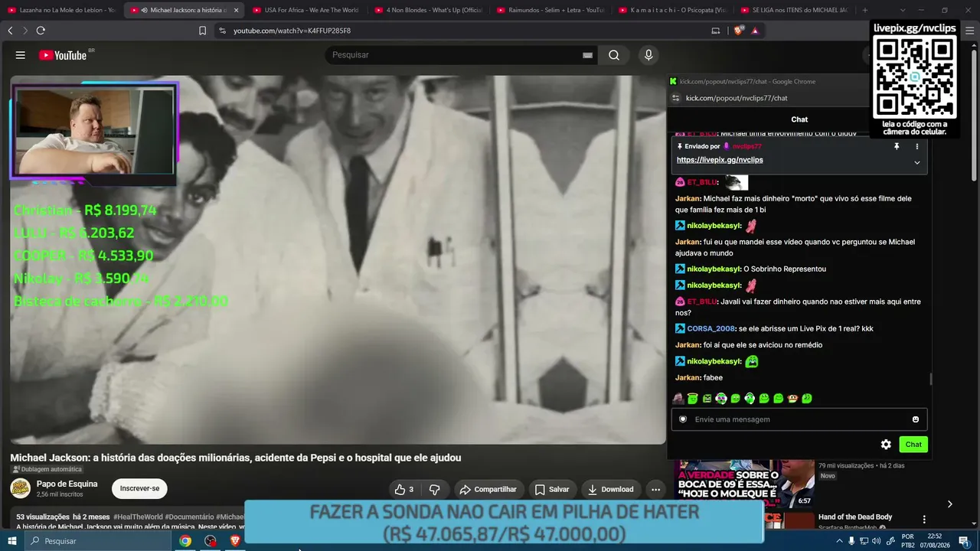This screenshot has width=980, height=551.
Task: Click the Windows taskbar Pesquisar search box
Action: (x=98, y=541)
